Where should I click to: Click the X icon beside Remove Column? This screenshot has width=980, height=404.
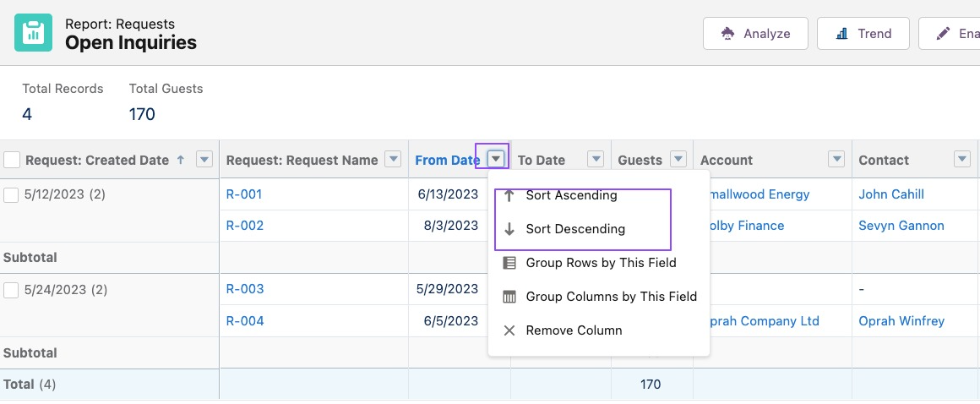(x=509, y=330)
